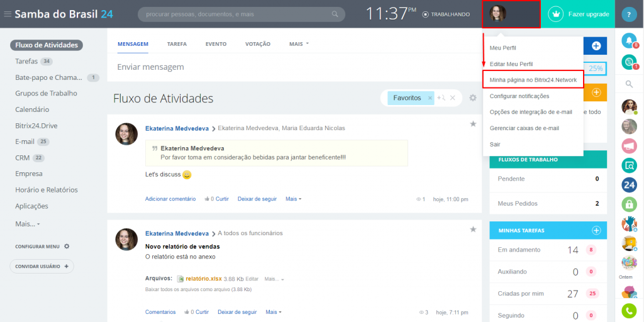
Task: Open Mais dropdown under the sales report post
Action: (x=273, y=312)
